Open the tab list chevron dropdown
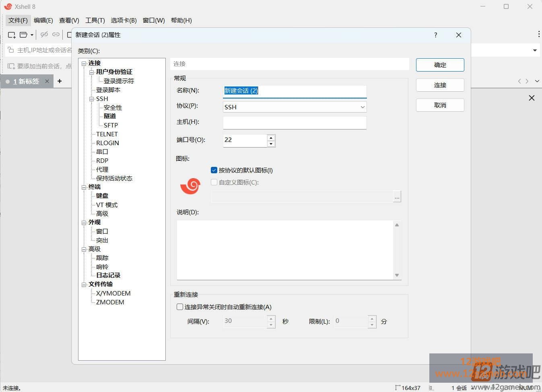Viewport: 542px width, 392px height. [537, 81]
